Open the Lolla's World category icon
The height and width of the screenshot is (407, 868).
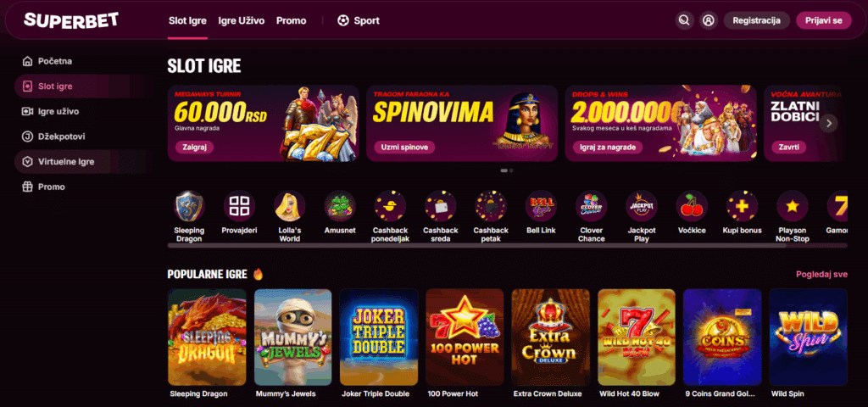click(x=290, y=206)
